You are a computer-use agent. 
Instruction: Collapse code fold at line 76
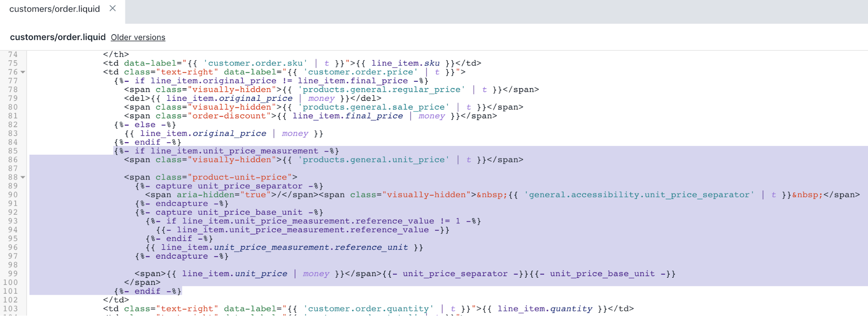[x=23, y=72]
